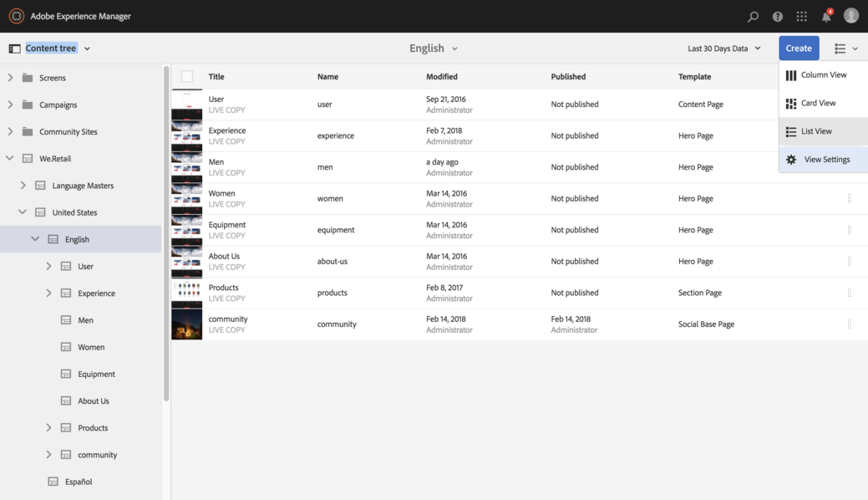Click the blue Create button

click(799, 48)
